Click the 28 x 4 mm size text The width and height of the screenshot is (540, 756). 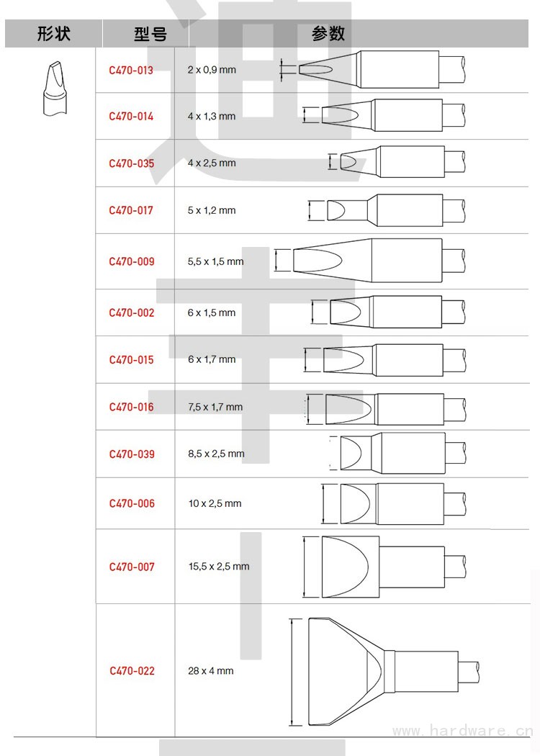[211, 670]
